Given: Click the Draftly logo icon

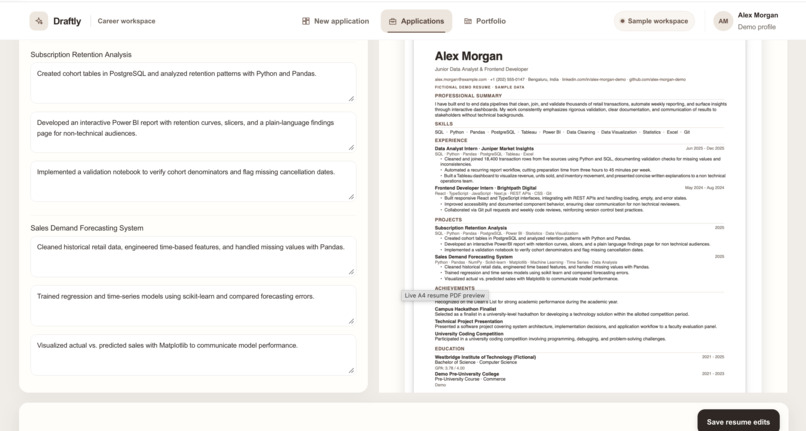Looking at the screenshot, I should pyautogui.click(x=39, y=21).
